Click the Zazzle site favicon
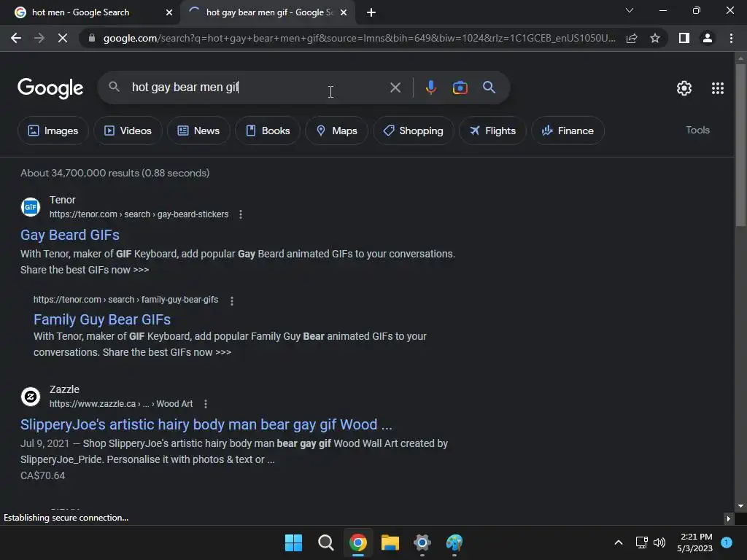This screenshot has width=747, height=560. coord(31,396)
